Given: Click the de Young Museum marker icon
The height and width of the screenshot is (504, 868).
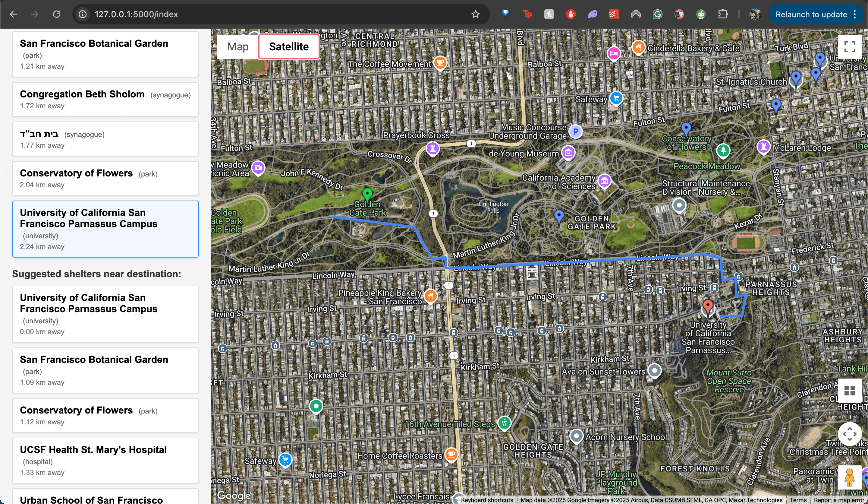Looking at the screenshot, I should coord(568,152).
